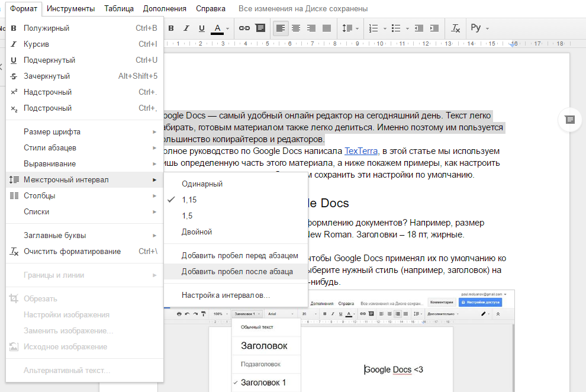Justify text with the toolbar icon
Viewport: 586px width, 392px height.
326,28
